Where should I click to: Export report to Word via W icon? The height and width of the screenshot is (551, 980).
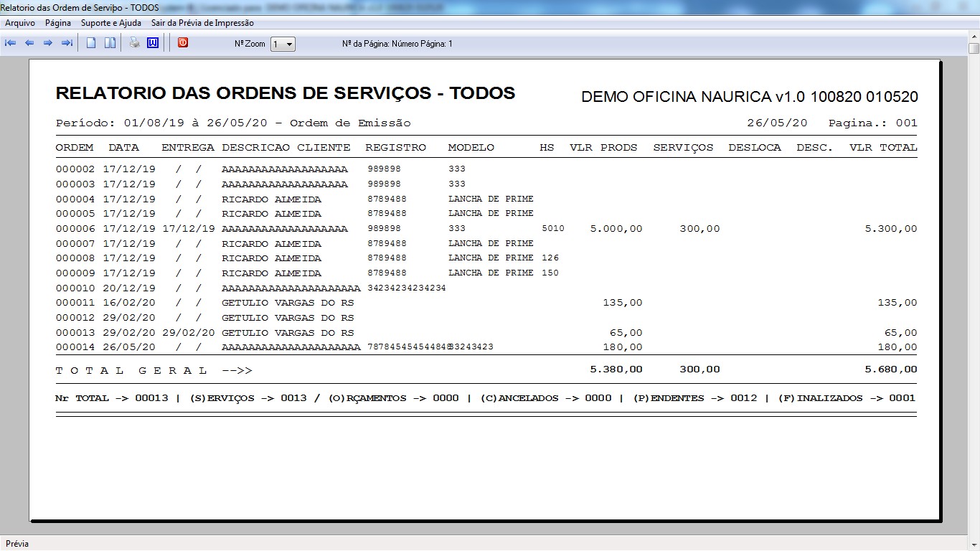pyautogui.click(x=152, y=43)
